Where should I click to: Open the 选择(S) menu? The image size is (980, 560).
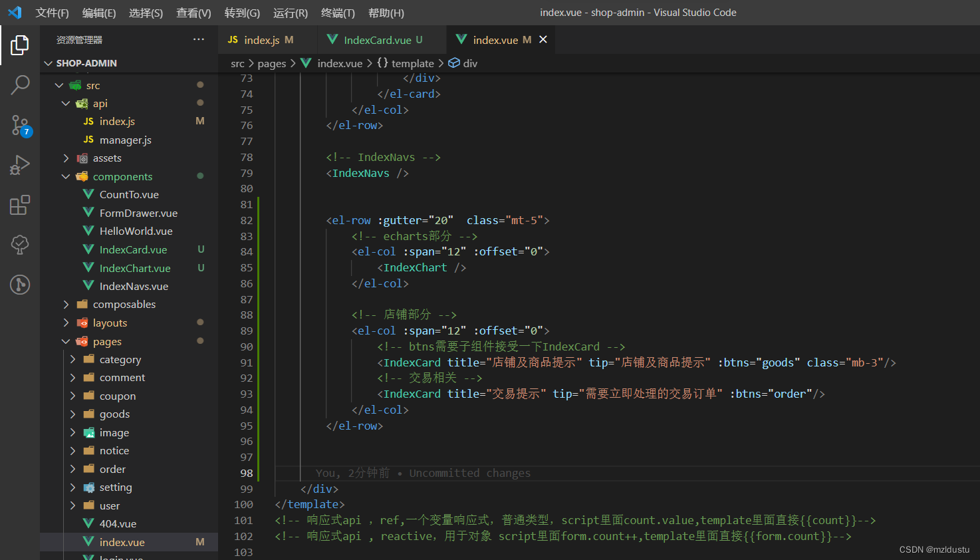[x=146, y=13]
